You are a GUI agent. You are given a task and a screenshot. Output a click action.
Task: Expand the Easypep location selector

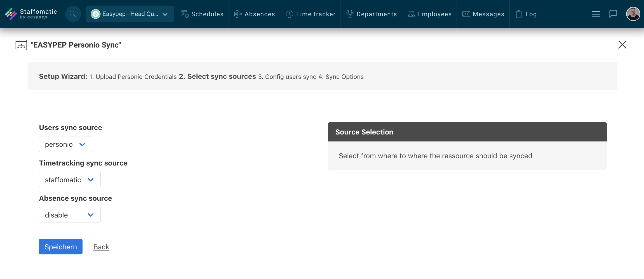click(130, 14)
